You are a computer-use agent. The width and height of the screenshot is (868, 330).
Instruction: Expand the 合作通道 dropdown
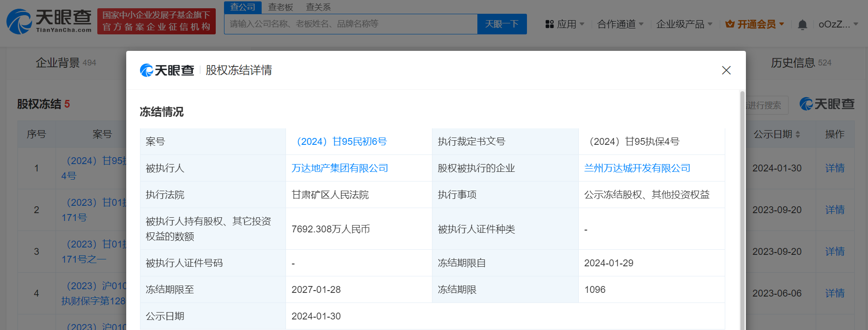620,24
